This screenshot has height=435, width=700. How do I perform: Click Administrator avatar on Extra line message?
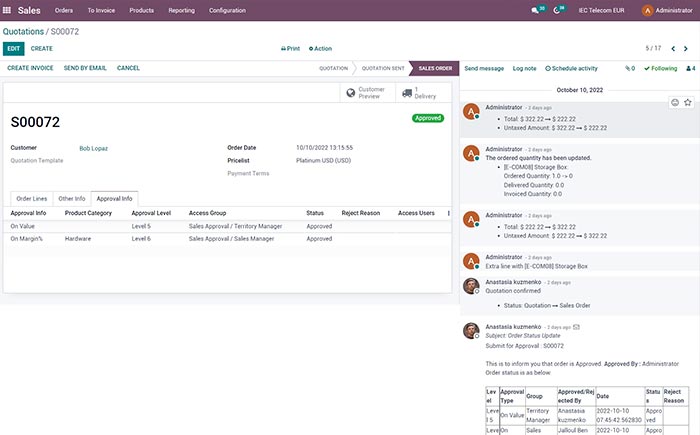click(x=471, y=261)
